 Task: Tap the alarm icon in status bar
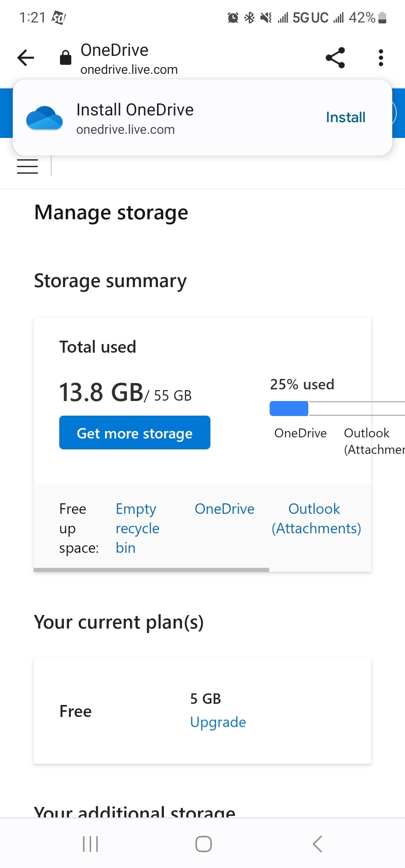(x=233, y=18)
